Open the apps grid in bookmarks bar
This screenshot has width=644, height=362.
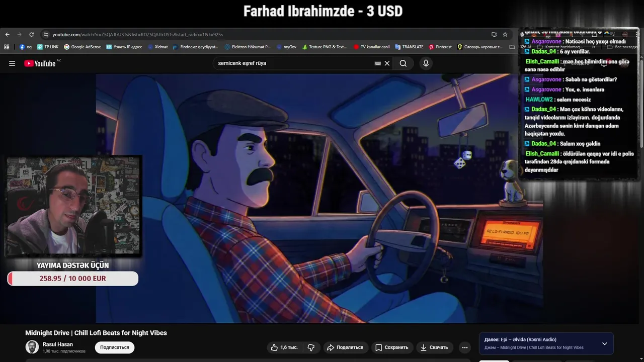click(7, 47)
